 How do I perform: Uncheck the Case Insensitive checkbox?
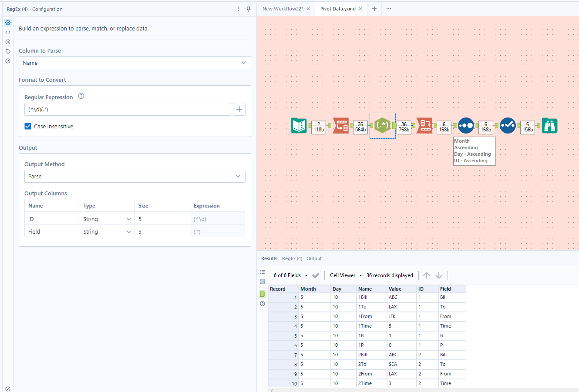click(x=28, y=126)
